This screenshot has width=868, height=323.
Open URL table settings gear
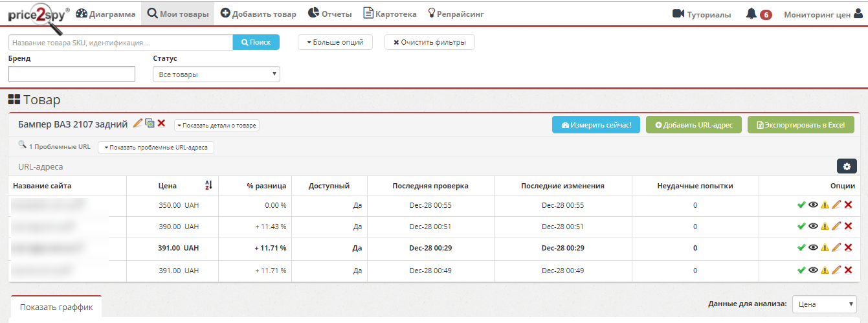847,166
